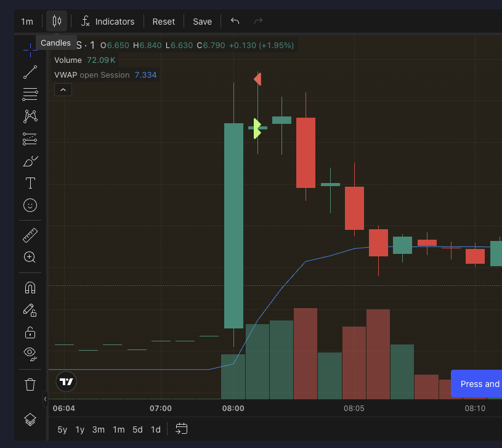Select the 5d time range tab

[x=137, y=430]
